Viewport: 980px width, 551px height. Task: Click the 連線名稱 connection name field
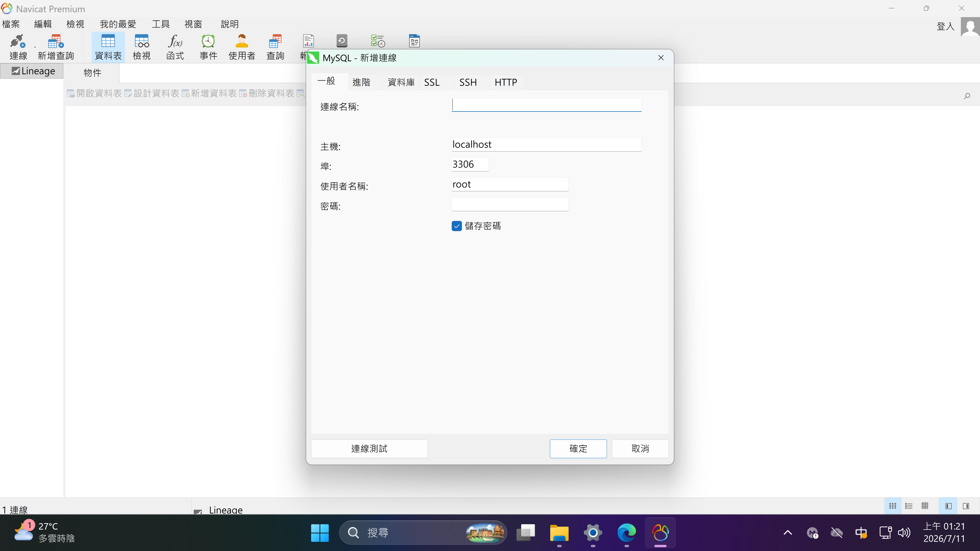(x=546, y=105)
